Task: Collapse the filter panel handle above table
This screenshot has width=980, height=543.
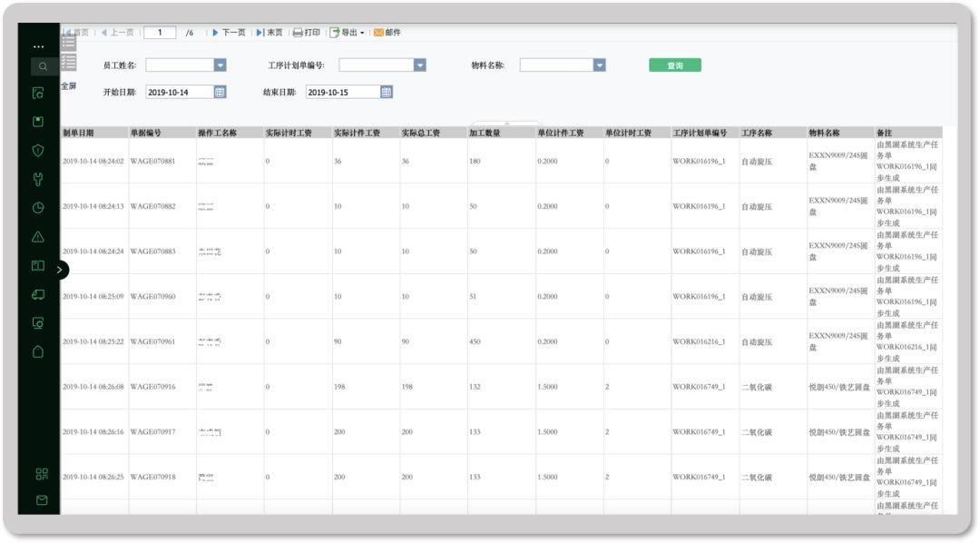Action: (x=507, y=123)
